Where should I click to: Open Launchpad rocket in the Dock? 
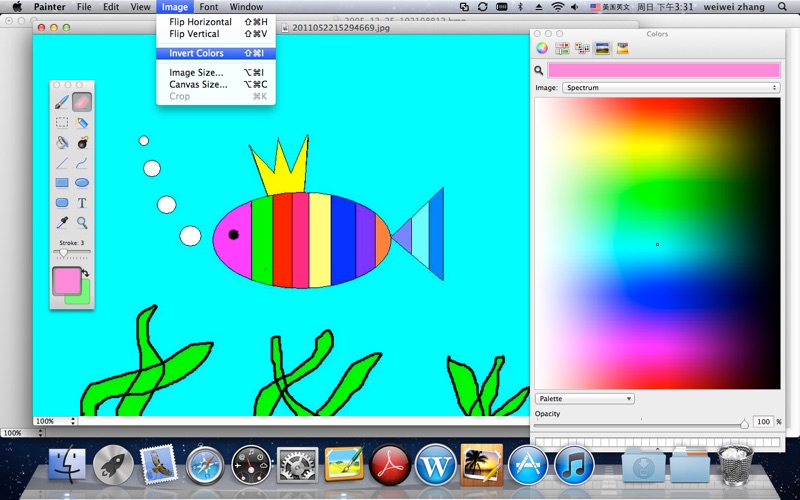[113, 465]
